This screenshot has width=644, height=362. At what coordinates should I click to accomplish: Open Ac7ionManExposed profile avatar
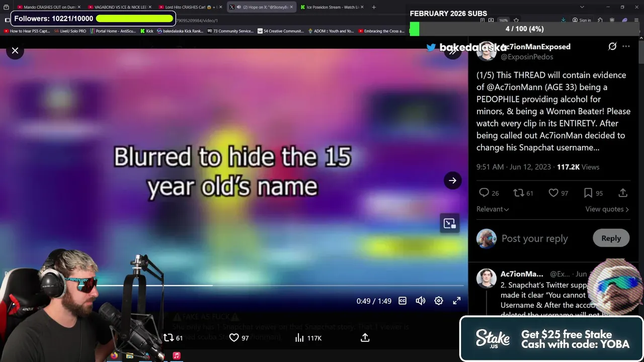click(486, 51)
